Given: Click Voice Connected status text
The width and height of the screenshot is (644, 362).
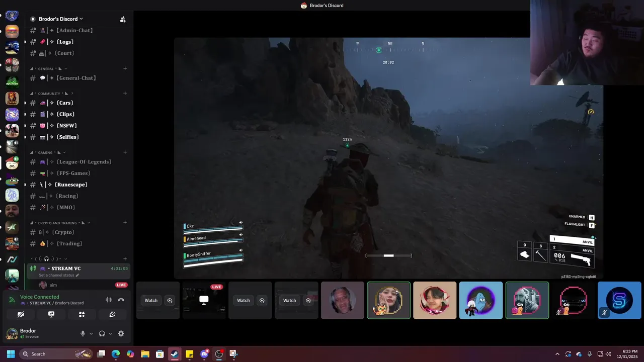Looking at the screenshot, I should [x=40, y=297].
